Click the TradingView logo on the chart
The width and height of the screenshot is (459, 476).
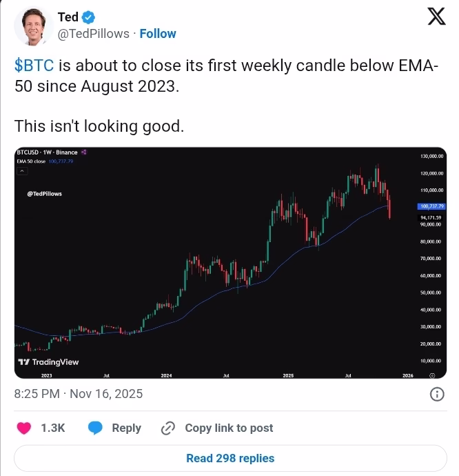tap(48, 362)
